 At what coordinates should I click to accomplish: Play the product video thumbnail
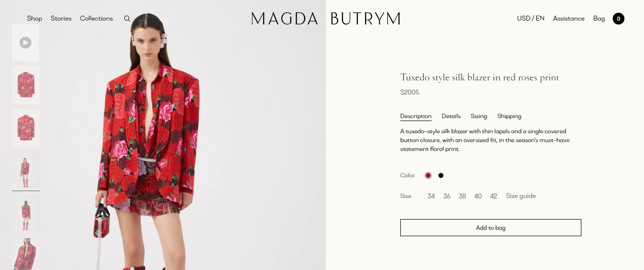[x=25, y=43]
